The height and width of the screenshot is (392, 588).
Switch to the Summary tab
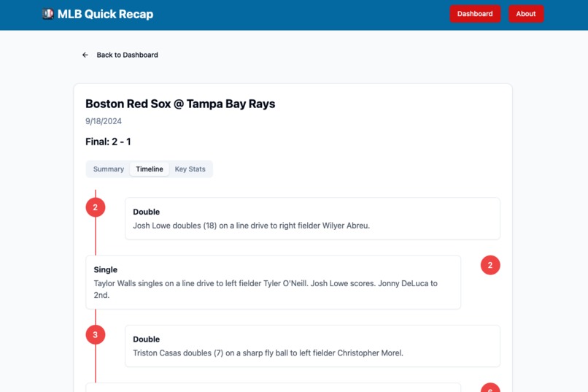109,169
